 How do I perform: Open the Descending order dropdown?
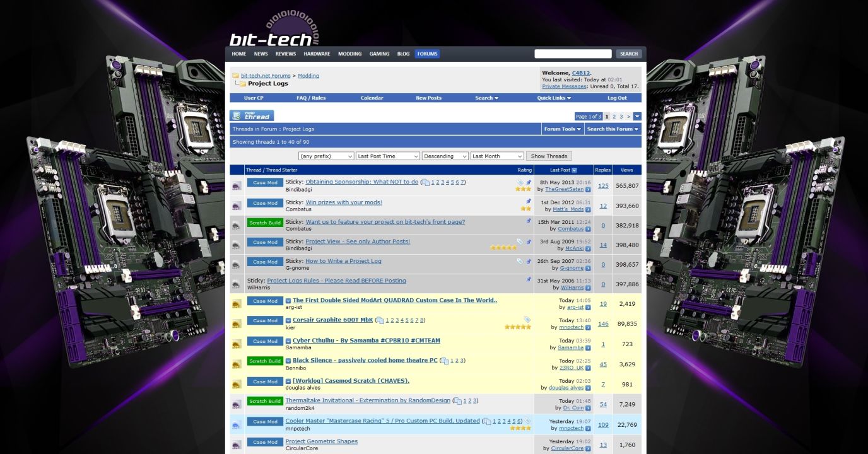pos(445,156)
